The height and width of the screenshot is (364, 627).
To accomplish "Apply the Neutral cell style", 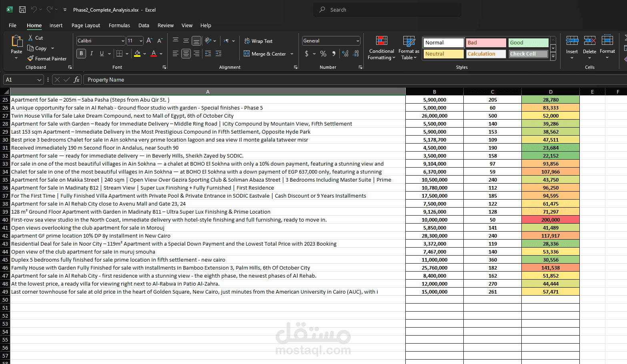I will (x=443, y=54).
